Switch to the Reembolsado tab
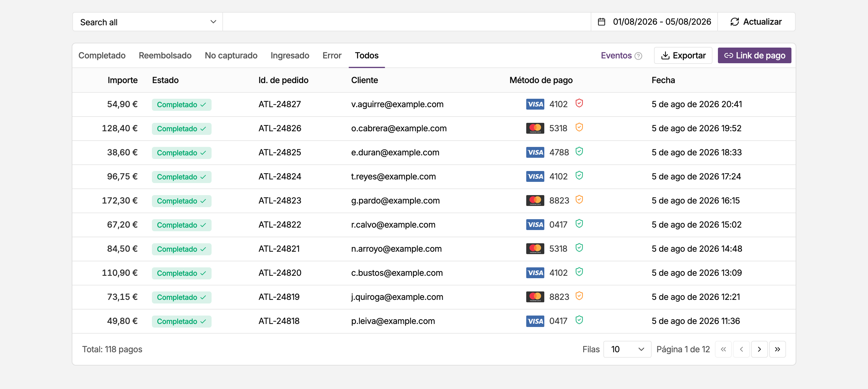868x389 pixels. [x=165, y=55]
